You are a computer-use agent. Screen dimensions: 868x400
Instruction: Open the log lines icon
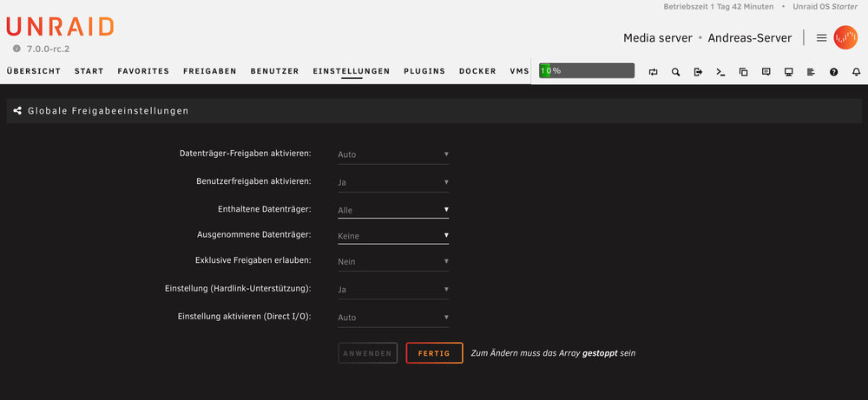coord(811,72)
